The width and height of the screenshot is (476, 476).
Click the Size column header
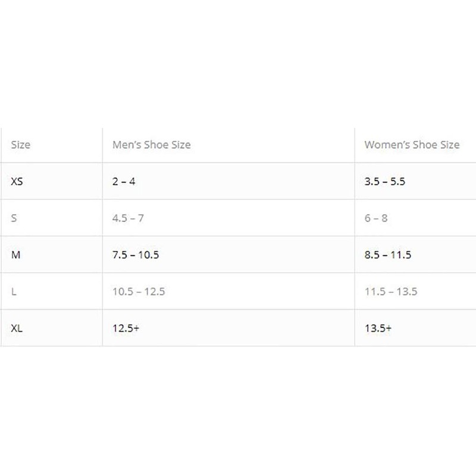21,145
